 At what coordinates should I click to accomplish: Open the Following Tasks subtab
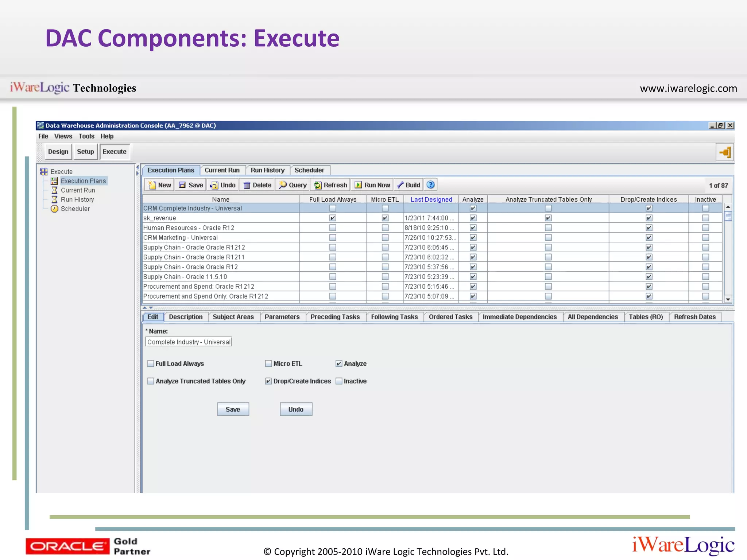394,317
